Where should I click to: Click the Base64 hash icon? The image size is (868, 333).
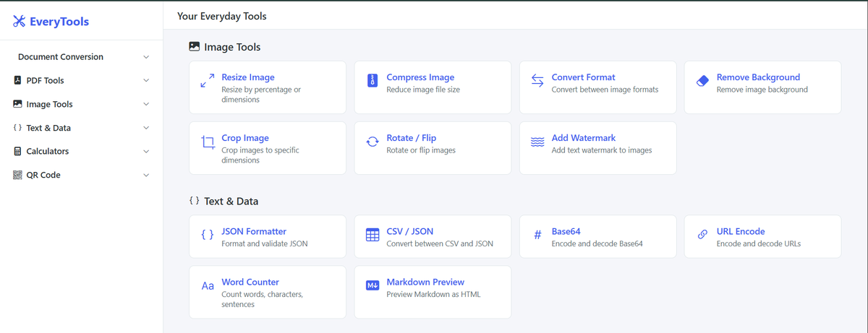point(537,235)
